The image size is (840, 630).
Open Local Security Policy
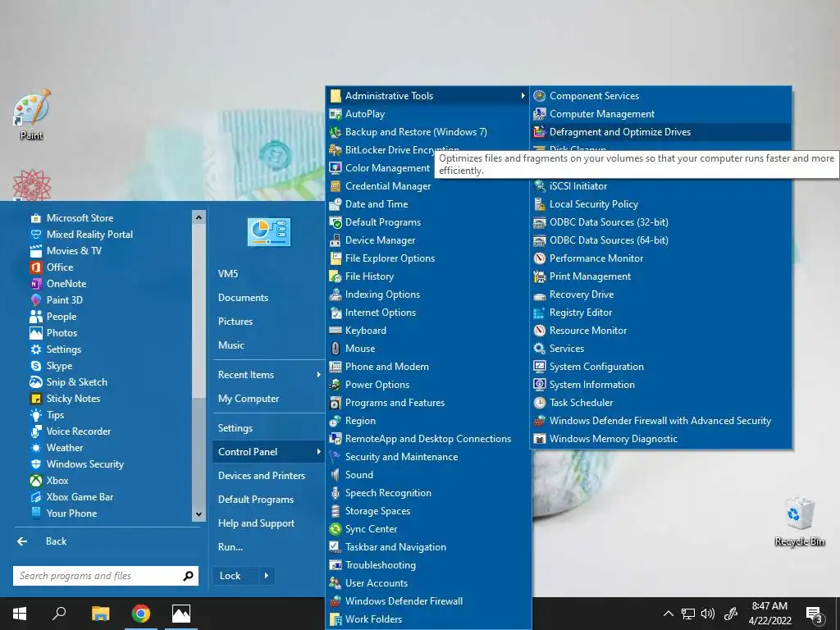point(661,204)
